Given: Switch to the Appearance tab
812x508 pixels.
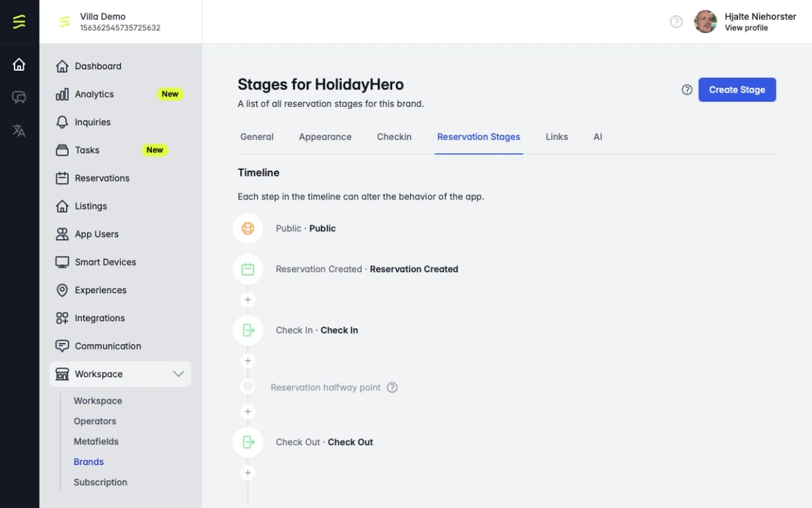Looking at the screenshot, I should 325,137.
